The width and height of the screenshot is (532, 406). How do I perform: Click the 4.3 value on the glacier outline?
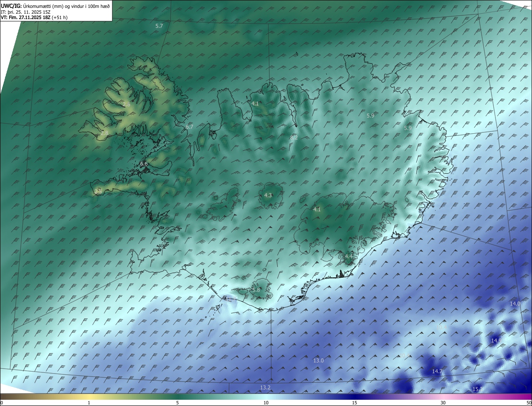[x=268, y=196]
